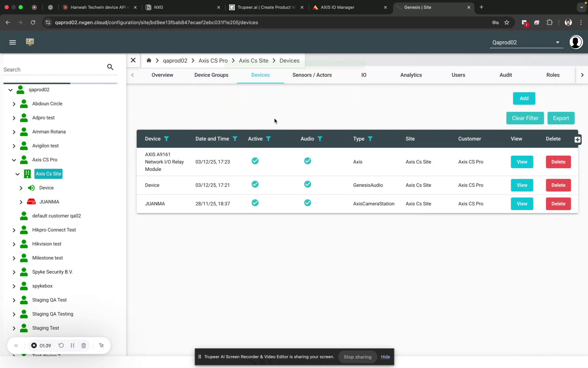The width and height of the screenshot is (588, 368).
Task: Click inside the sidebar Search field
Action: pos(51,69)
